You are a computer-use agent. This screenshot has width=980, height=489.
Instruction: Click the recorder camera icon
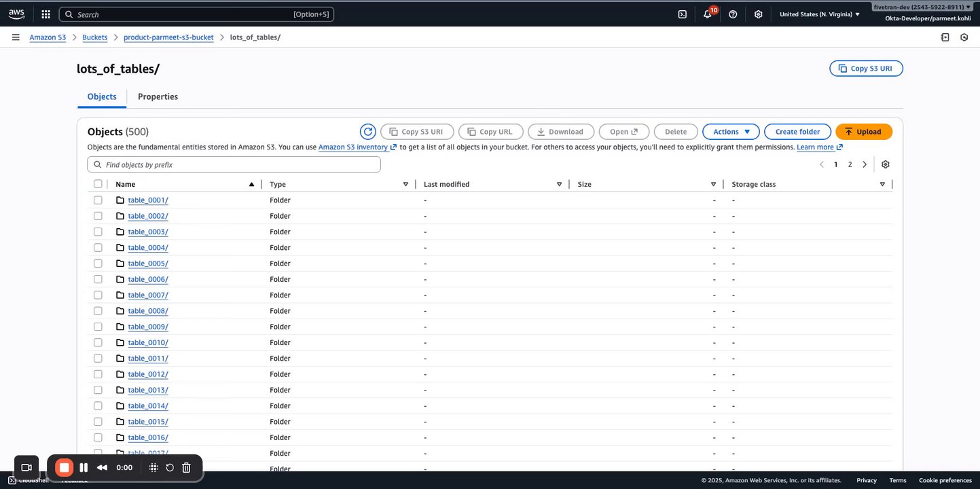pos(26,467)
